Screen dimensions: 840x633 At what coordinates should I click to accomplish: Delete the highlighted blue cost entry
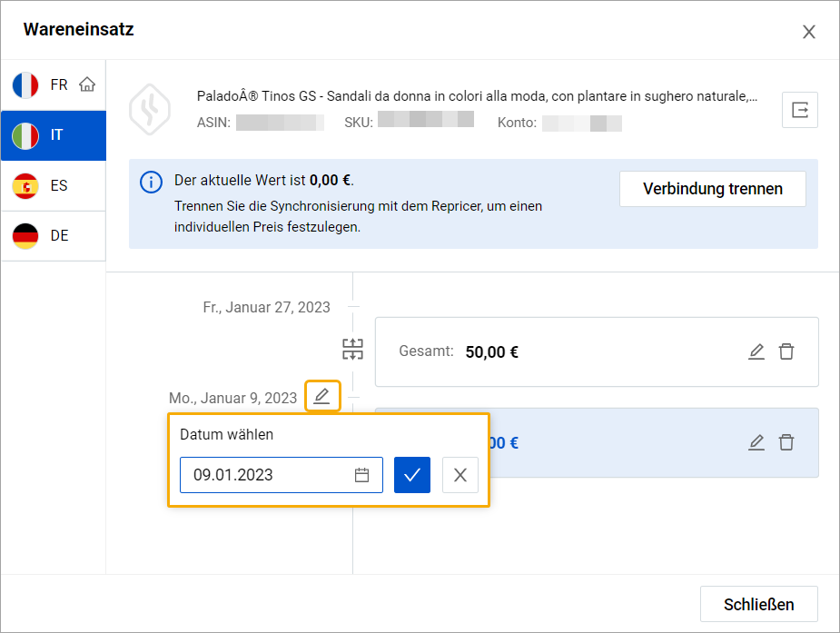[786, 443]
